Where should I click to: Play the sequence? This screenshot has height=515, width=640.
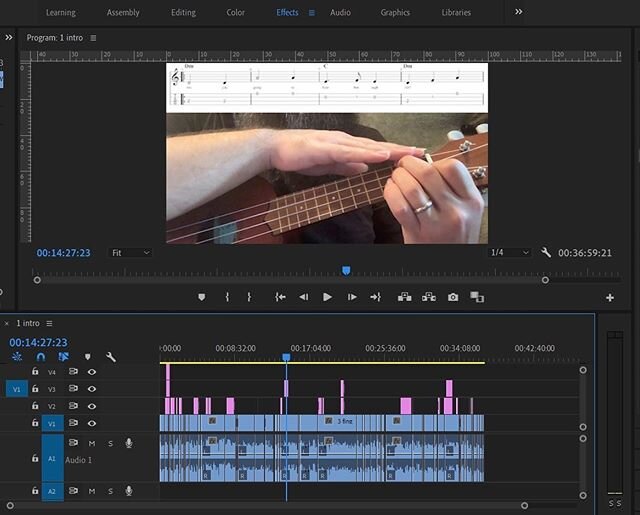[327, 297]
